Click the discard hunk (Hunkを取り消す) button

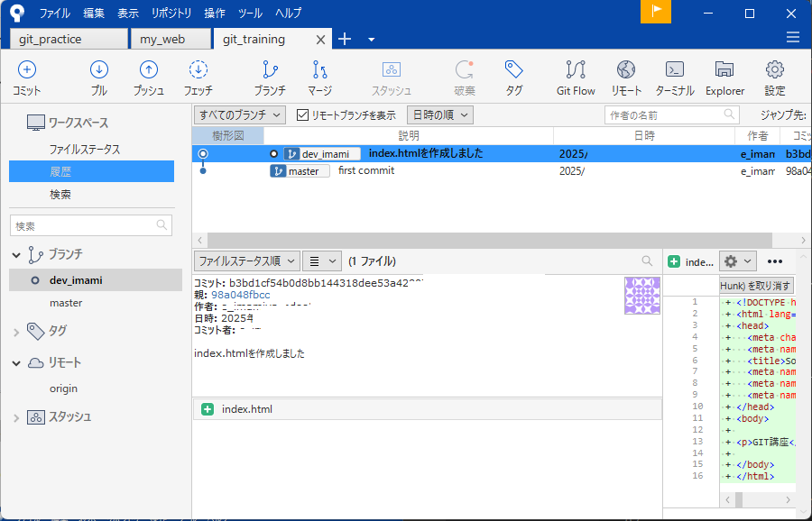(x=756, y=286)
